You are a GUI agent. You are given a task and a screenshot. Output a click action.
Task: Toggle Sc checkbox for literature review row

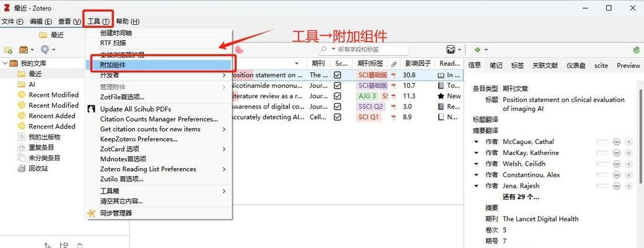pos(337,96)
